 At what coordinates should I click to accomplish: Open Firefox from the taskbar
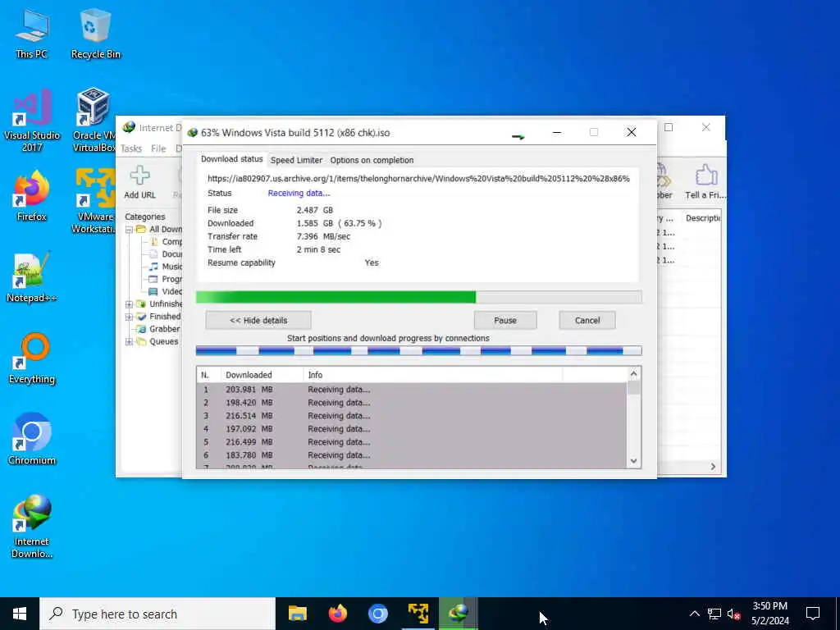pos(337,614)
